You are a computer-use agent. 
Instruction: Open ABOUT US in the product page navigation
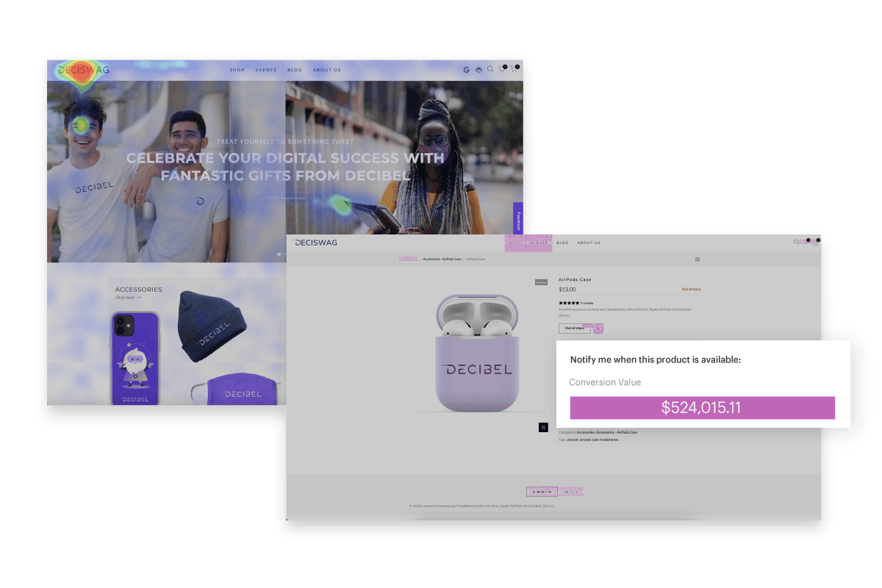pos(589,243)
